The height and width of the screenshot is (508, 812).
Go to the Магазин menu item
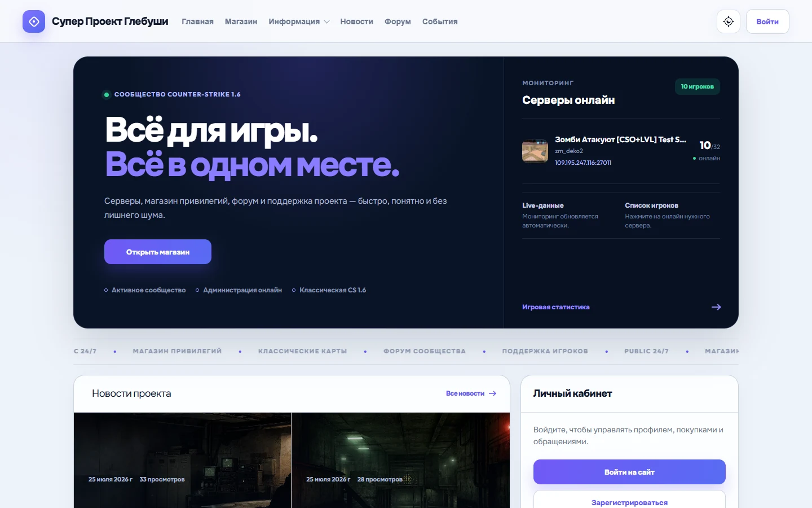241,21
